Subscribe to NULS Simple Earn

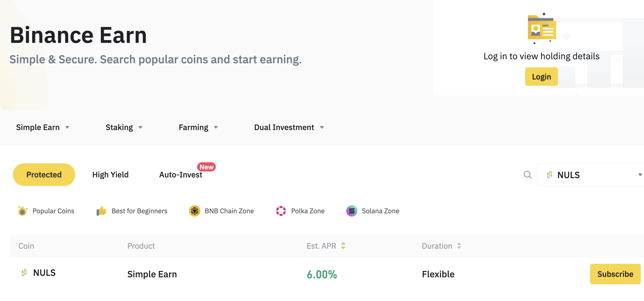pyautogui.click(x=615, y=274)
